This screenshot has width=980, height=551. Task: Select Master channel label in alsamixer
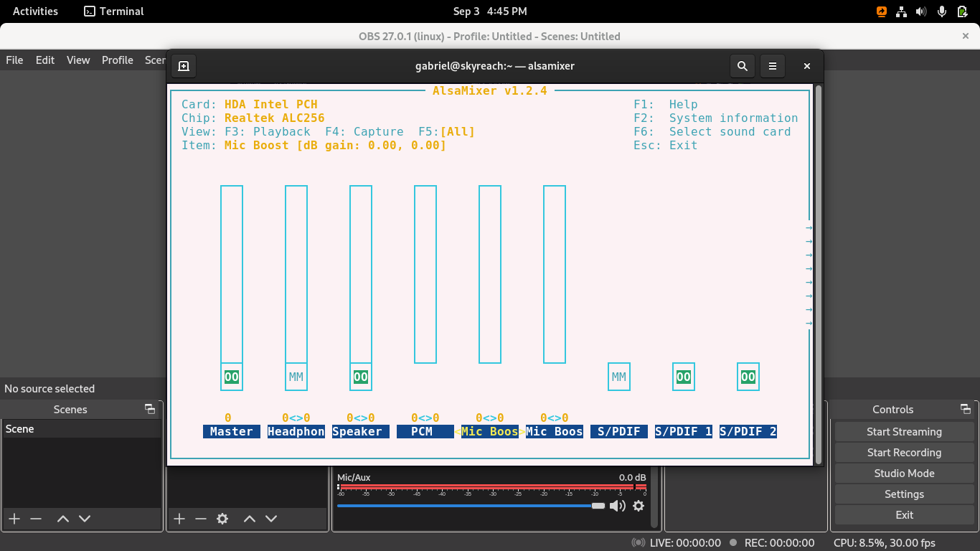coord(232,432)
